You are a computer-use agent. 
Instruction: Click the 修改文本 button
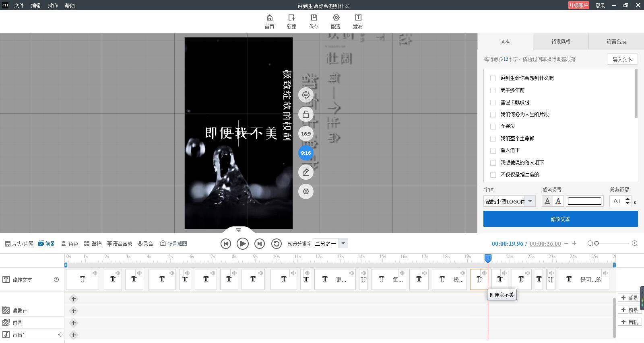(x=560, y=219)
